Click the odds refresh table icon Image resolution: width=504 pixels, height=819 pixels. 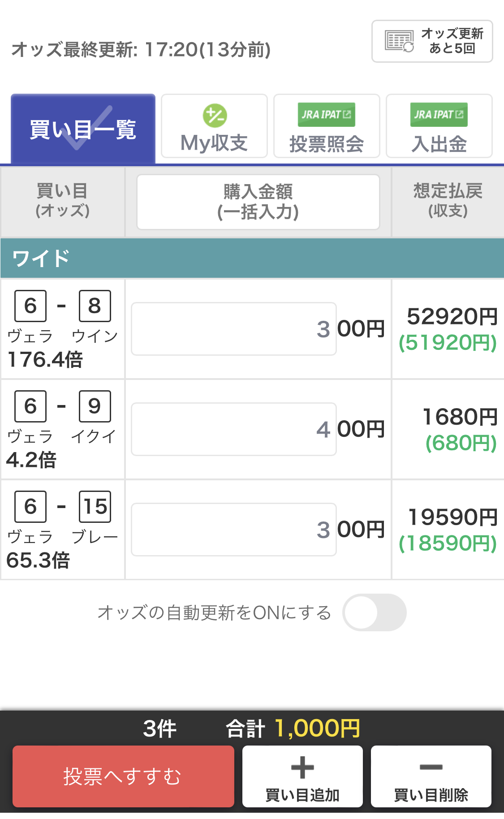[399, 41]
